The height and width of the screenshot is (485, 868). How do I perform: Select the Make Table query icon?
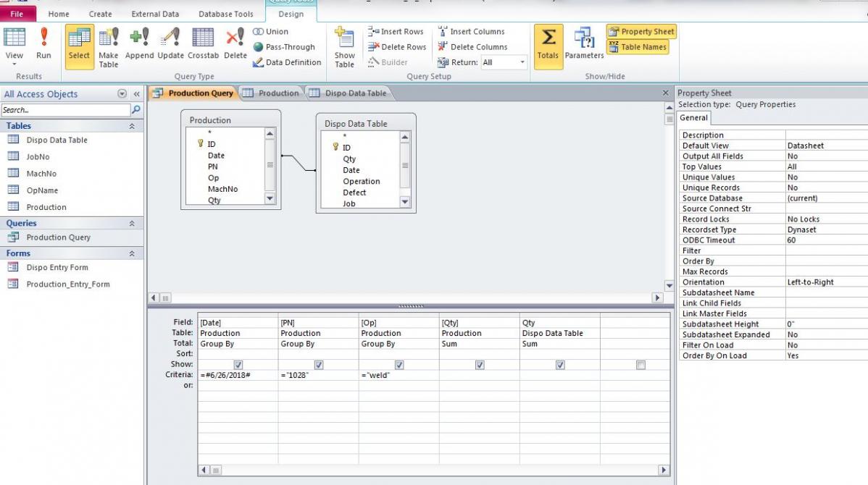point(109,45)
